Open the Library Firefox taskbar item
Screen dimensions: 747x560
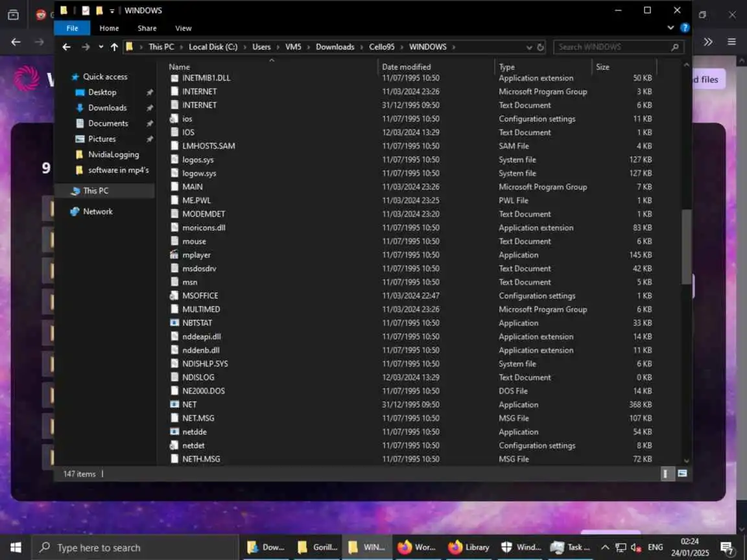(469, 548)
